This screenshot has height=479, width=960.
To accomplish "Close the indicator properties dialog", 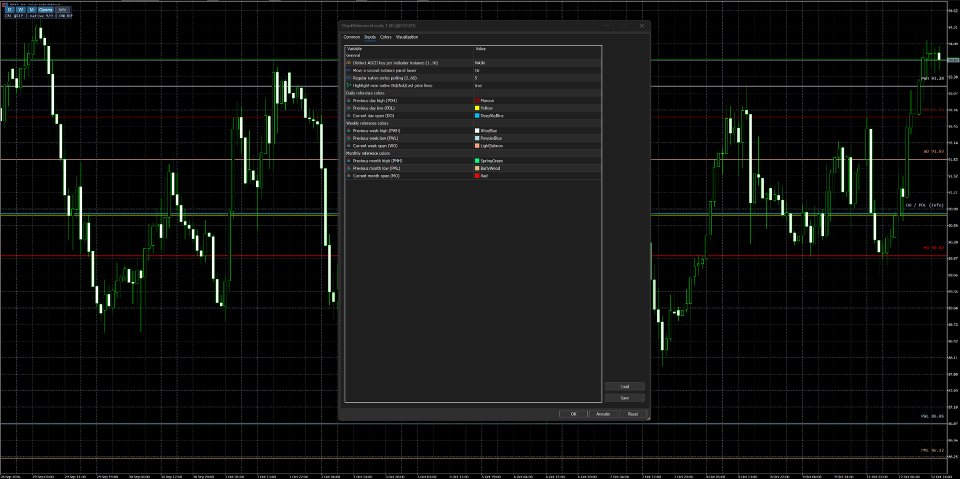I will pos(642,26).
